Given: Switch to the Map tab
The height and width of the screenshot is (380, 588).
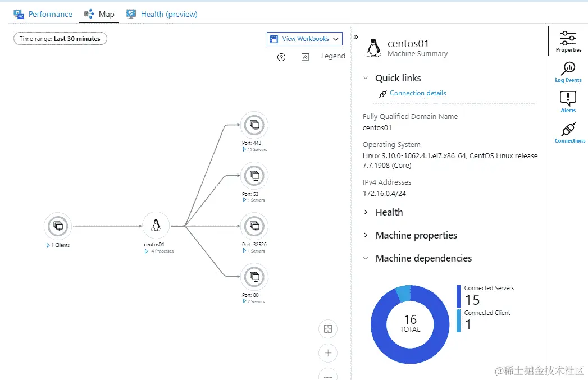Looking at the screenshot, I should pyautogui.click(x=99, y=14).
